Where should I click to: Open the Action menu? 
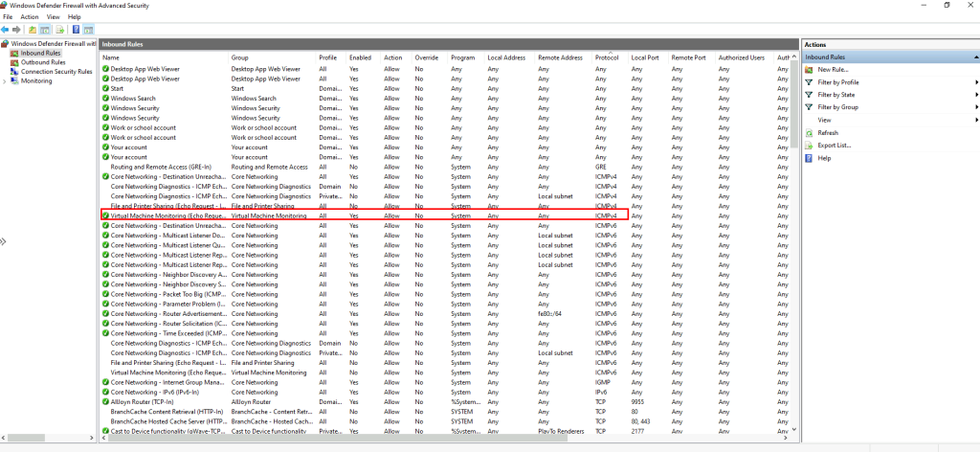[30, 17]
